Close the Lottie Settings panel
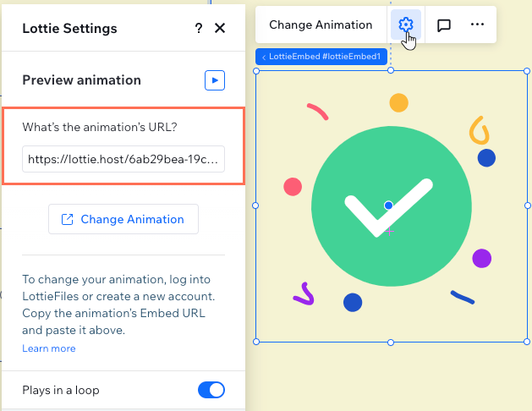Screen dimensions: 532x411 220,28
